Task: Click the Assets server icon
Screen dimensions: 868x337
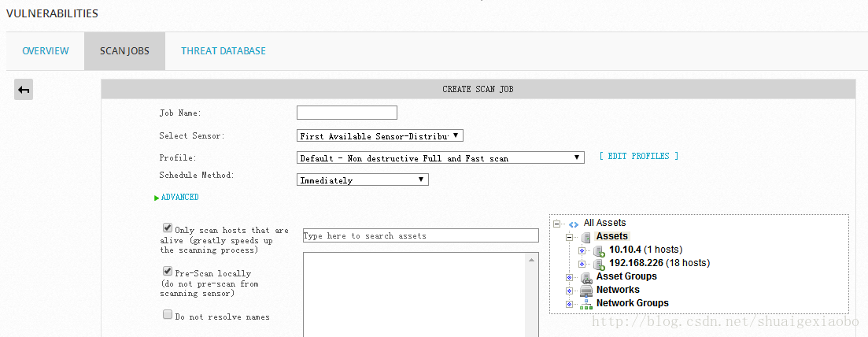Action: (x=585, y=237)
